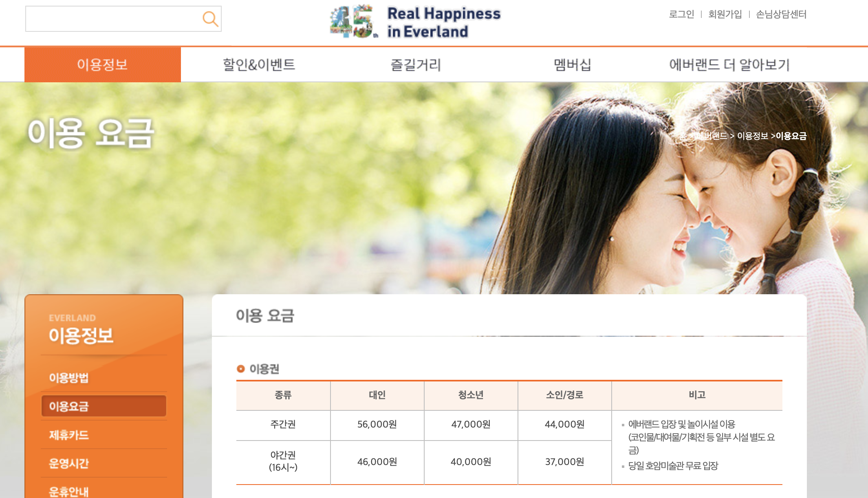
Task: Click the magnifying glass search icon
Action: [x=210, y=19]
